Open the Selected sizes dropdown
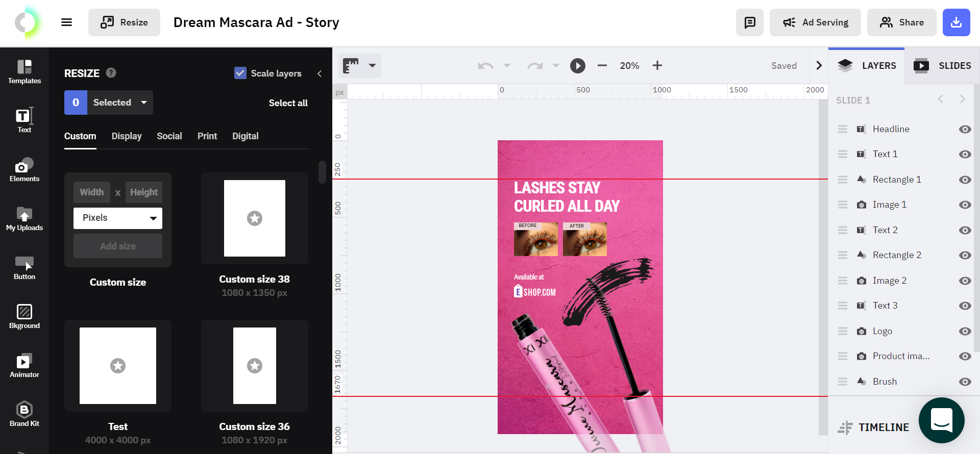Screen dimensions: 980x454 point(144,103)
